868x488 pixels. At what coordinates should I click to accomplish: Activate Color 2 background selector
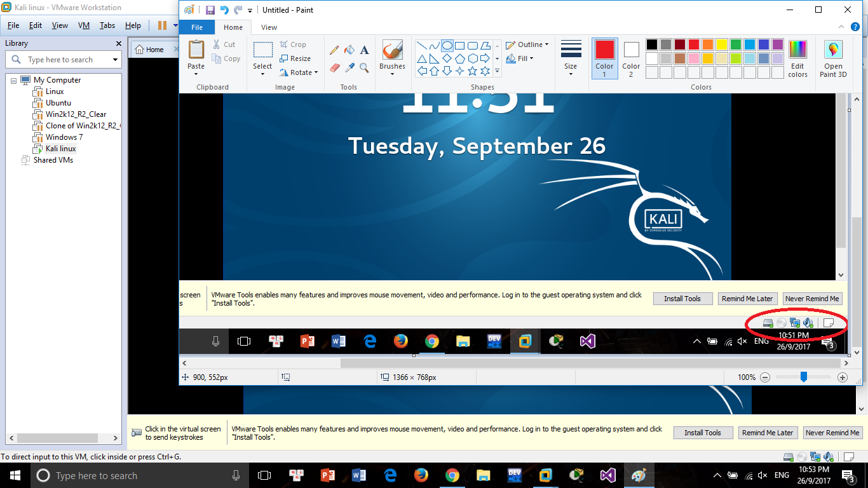click(631, 58)
